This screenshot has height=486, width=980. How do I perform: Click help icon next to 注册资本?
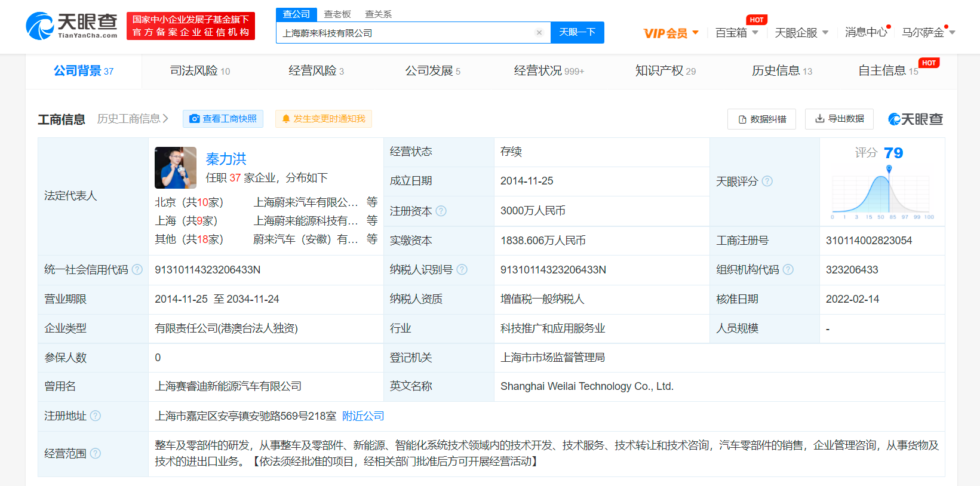click(x=441, y=211)
